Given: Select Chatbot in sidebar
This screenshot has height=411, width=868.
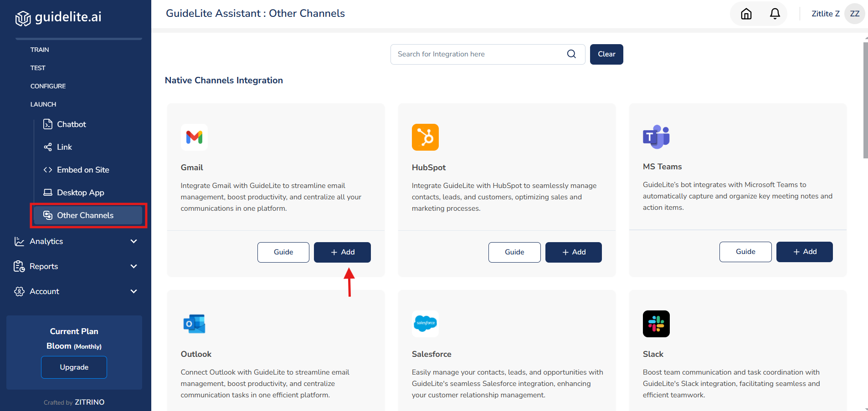Looking at the screenshot, I should click(x=72, y=124).
